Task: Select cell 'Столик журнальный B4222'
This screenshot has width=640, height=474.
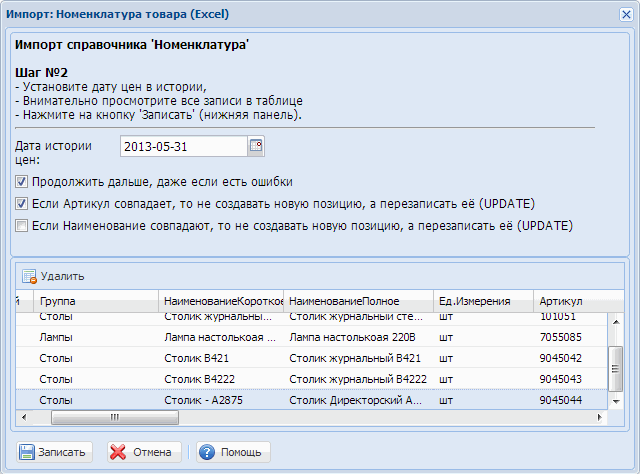Action: 358,379
